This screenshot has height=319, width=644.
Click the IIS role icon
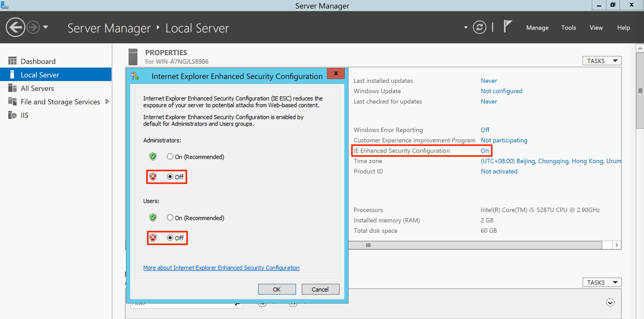[x=12, y=115]
